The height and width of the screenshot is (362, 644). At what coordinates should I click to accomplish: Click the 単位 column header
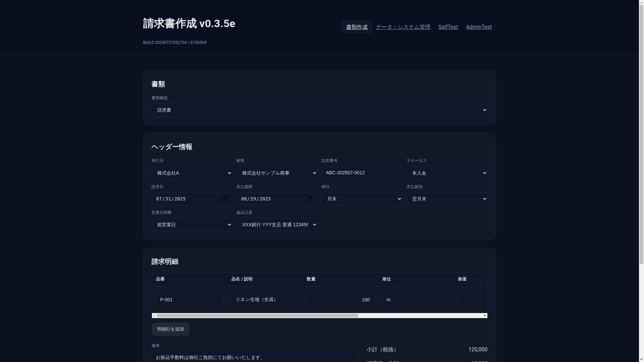coord(386,279)
